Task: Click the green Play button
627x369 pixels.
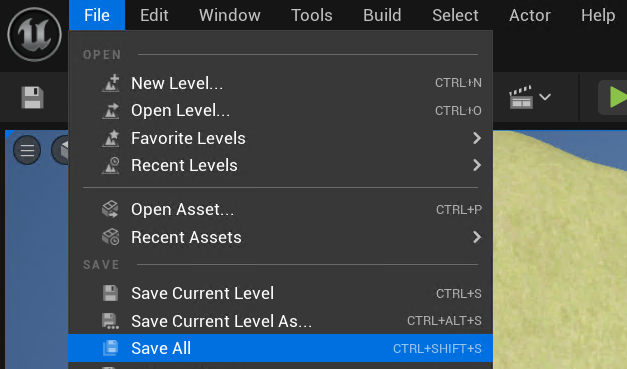Action: coord(617,97)
